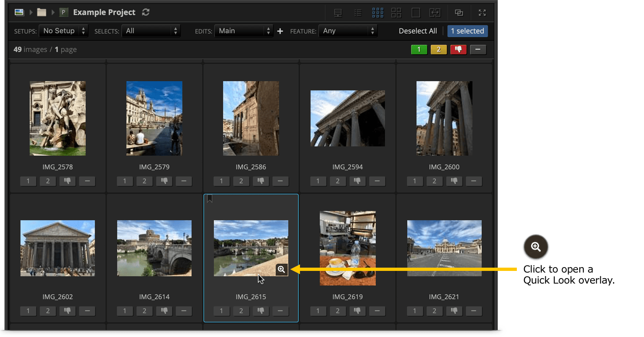Reject IMG_2614 with thumbs down
Viewport: 644px width, 337px height.
pyautogui.click(x=164, y=311)
